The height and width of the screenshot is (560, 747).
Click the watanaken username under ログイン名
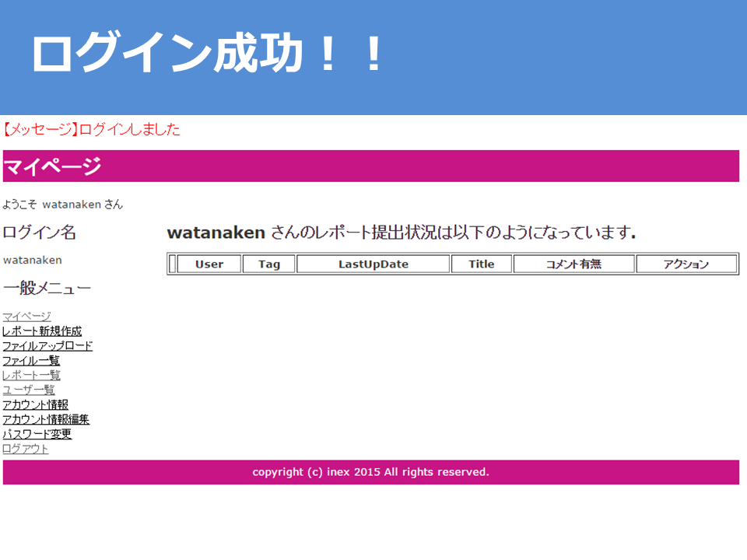point(33,260)
